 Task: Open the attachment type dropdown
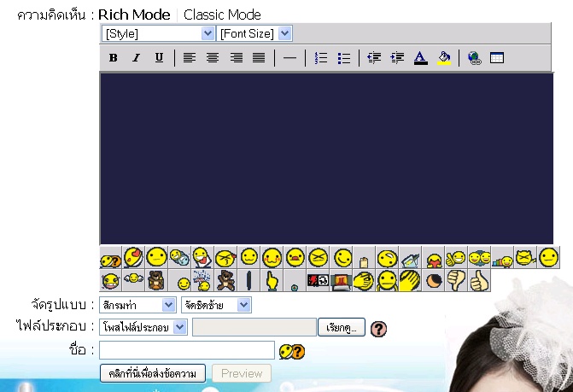click(143, 327)
